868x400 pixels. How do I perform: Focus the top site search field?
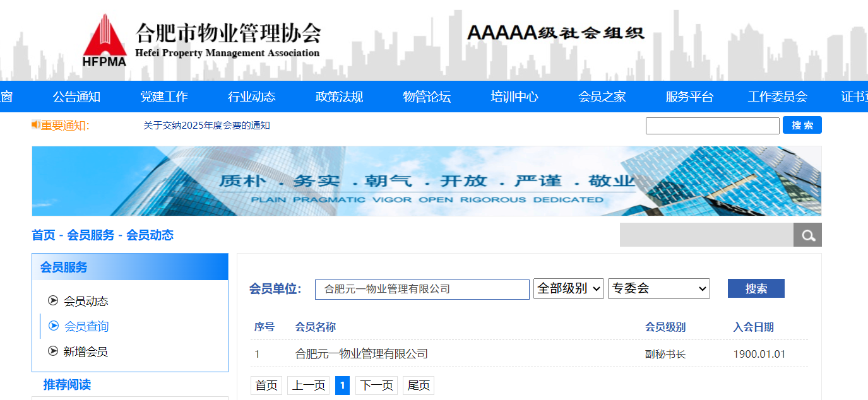point(713,126)
